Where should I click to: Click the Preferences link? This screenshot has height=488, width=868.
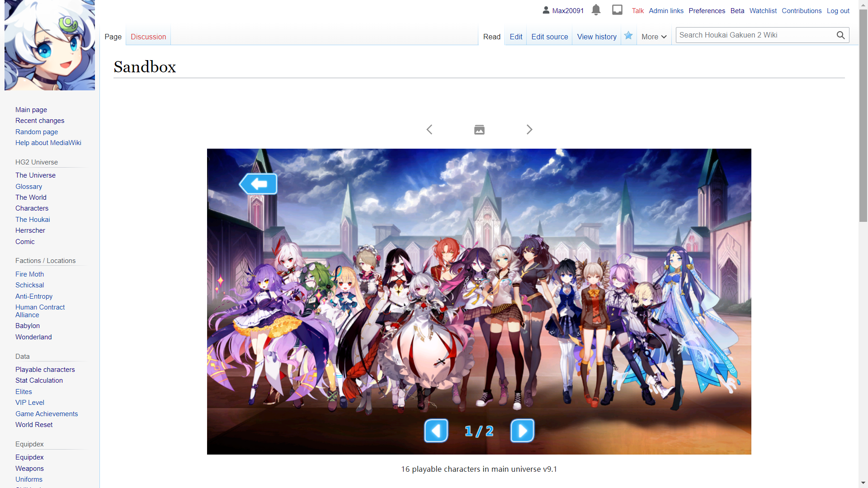707,11
